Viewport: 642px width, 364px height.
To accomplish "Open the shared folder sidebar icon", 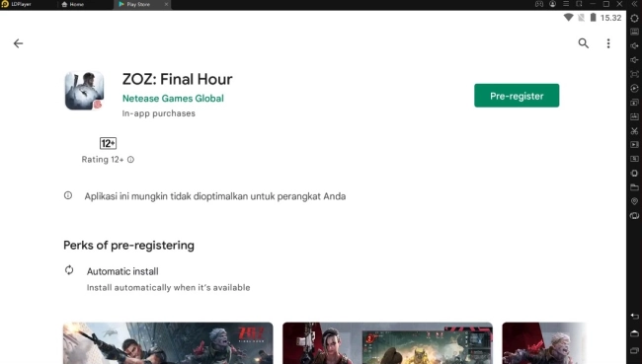I will [x=634, y=187].
